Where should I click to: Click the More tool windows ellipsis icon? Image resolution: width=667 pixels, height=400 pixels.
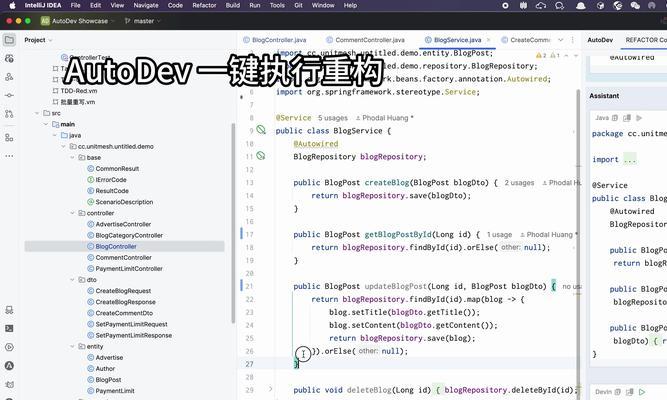[9, 156]
